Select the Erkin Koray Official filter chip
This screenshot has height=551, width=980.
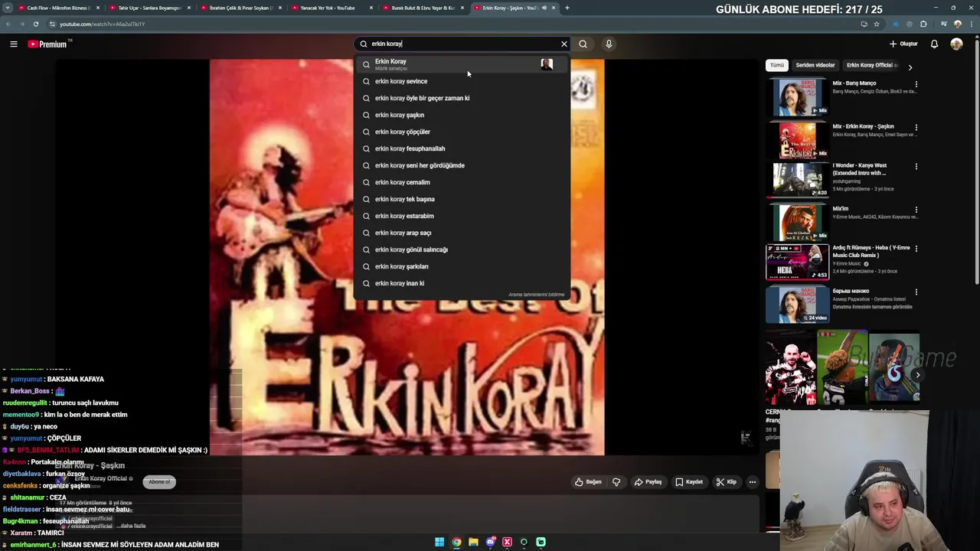click(871, 65)
